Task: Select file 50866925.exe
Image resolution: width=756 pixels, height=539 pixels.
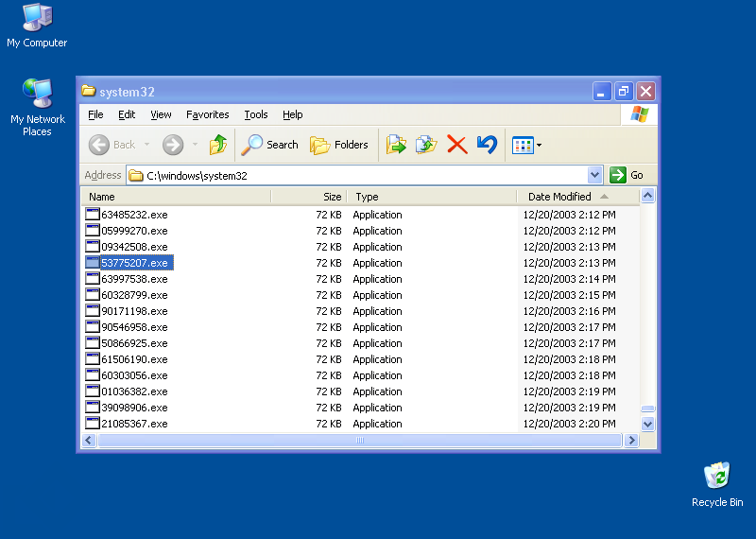Action: coord(134,343)
